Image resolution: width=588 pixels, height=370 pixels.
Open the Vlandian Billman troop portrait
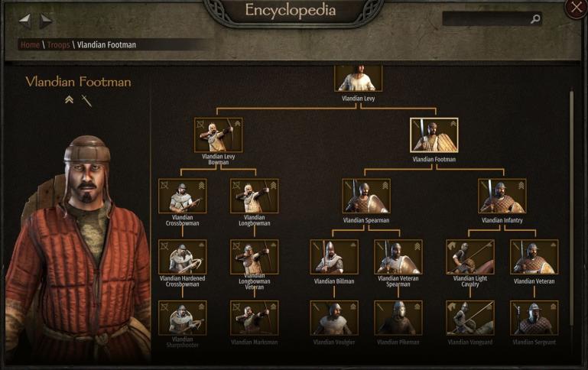334,257
